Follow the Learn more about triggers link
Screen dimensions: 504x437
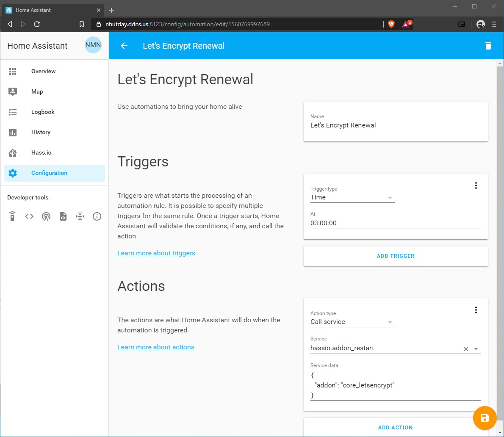pos(156,253)
